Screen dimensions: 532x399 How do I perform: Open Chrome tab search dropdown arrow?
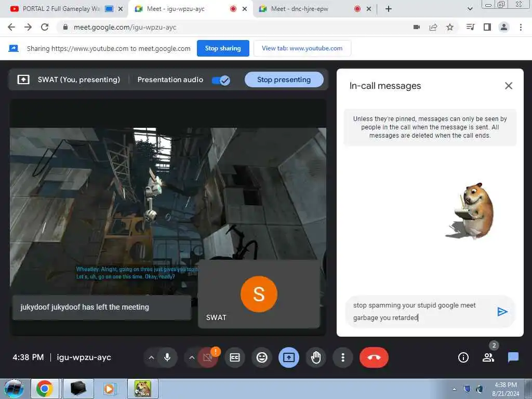click(470, 9)
